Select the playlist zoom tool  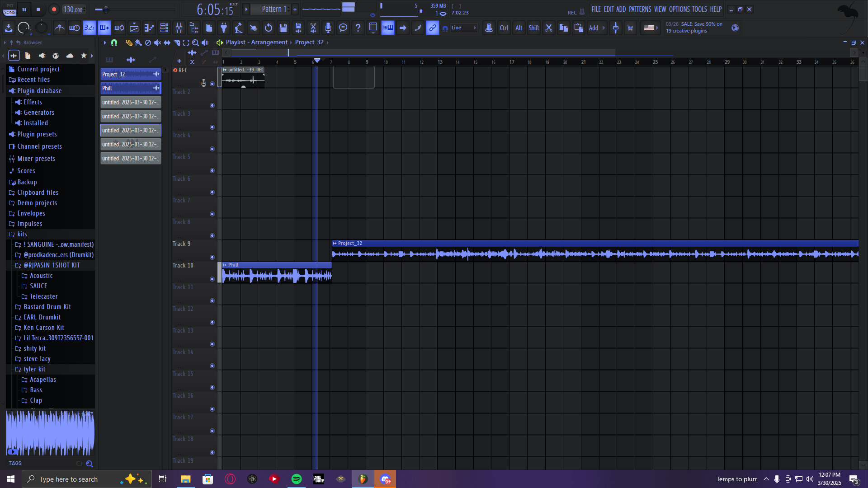pyautogui.click(x=195, y=42)
